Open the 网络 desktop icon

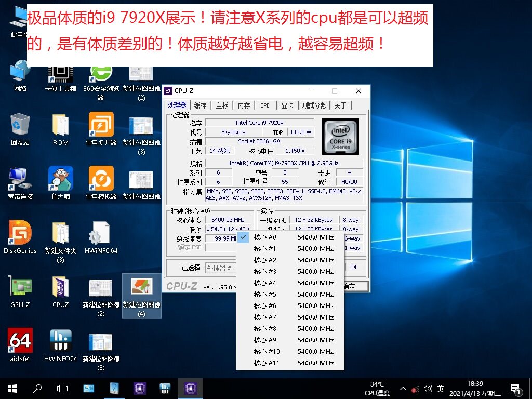(x=20, y=76)
